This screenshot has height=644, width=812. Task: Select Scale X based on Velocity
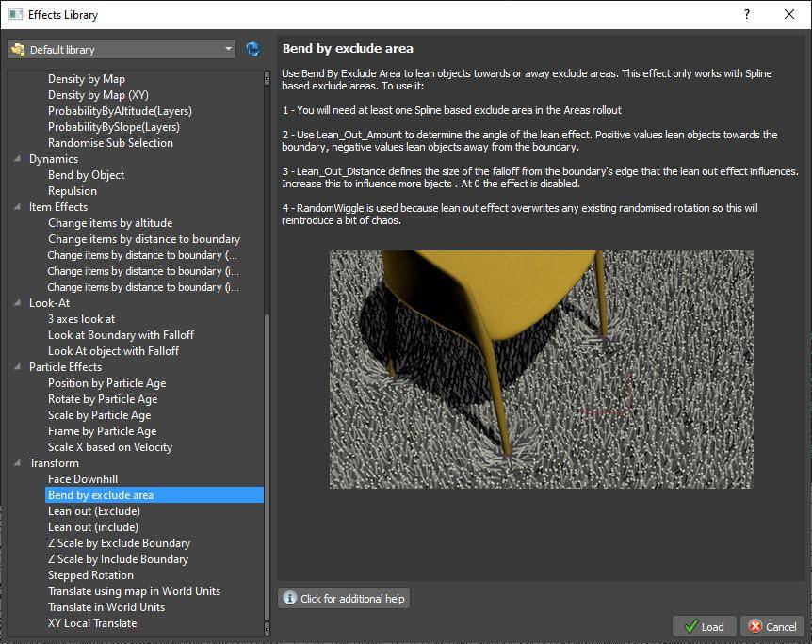[110, 447]
